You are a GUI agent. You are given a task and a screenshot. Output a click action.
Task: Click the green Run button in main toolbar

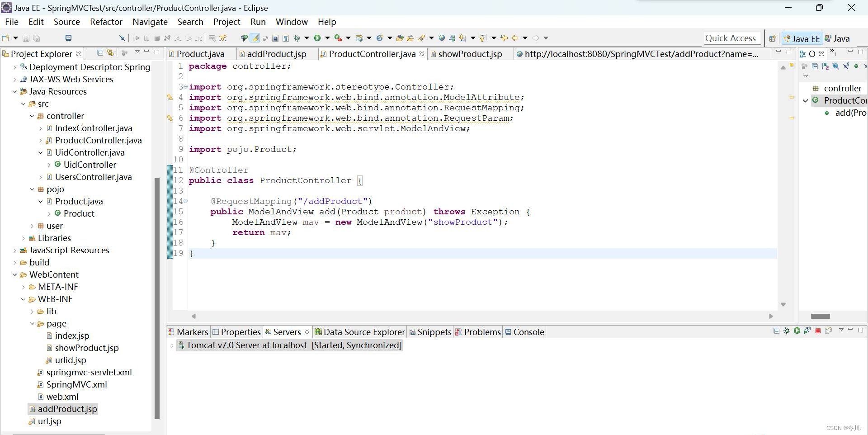pos(317,38)
